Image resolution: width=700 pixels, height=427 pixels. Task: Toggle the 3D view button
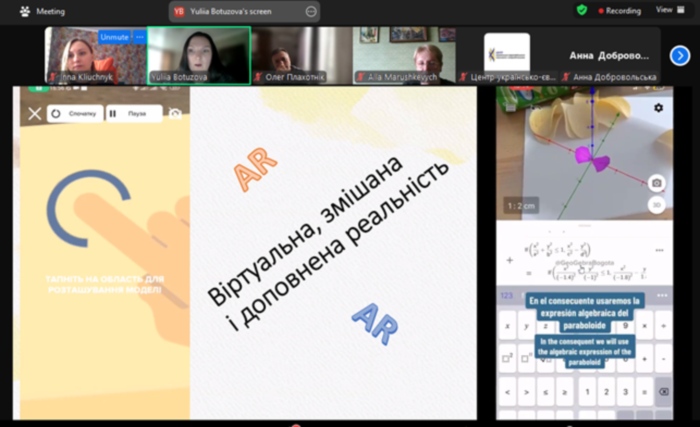[657, 204]
